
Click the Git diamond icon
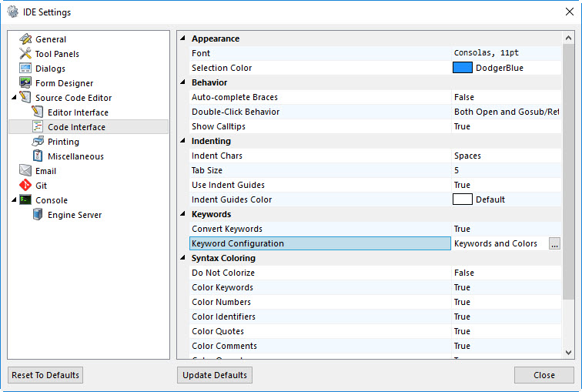tap(25, 186)
